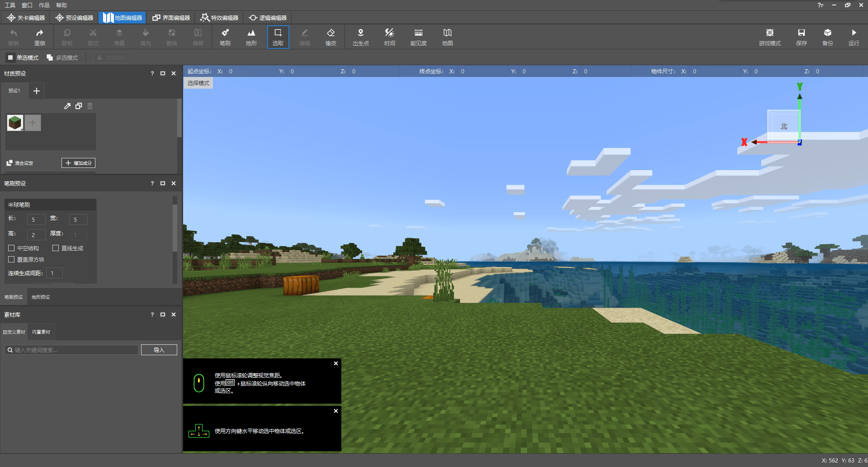Image resolution: width=868 pixels, height=467 pixels.
Task: Select the Eraser (橡皮) tool
Action: (x=331, y=37)
